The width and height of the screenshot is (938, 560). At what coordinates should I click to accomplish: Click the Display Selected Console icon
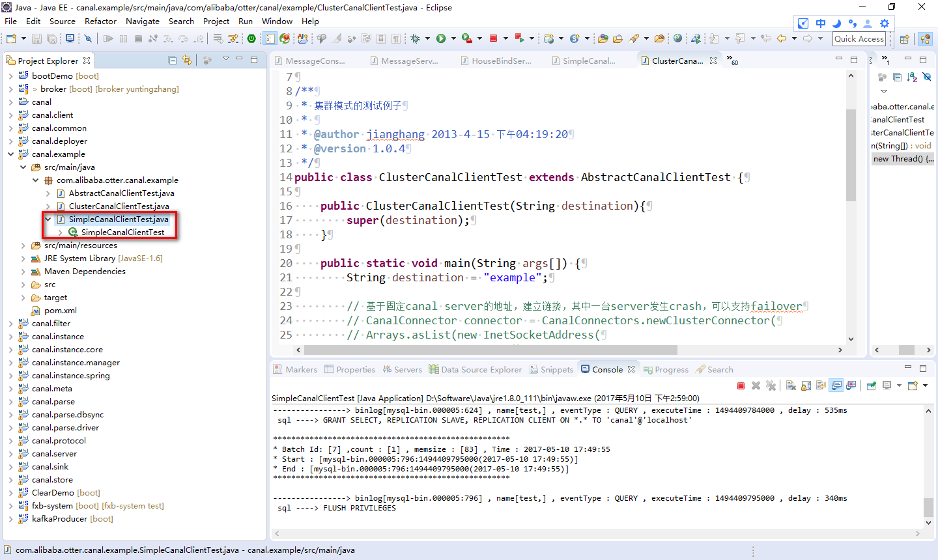[887, 385]
